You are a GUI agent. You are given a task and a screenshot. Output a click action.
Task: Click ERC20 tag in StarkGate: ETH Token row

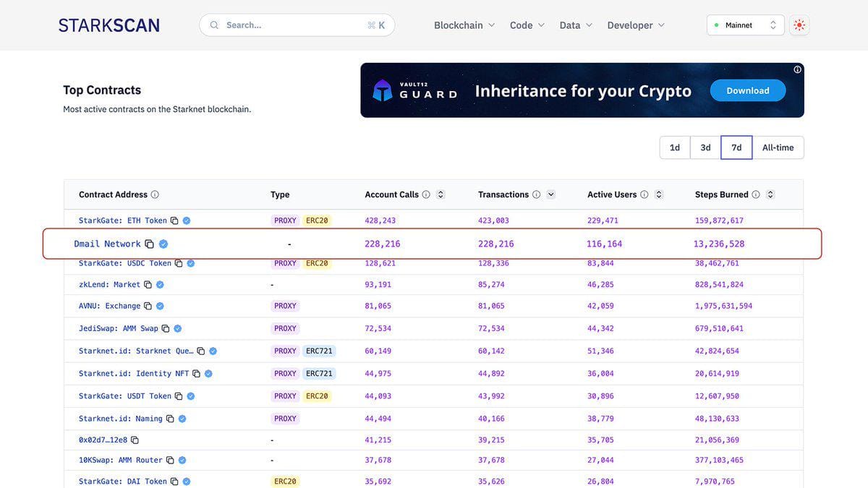pyautogui.click(x=317, y=221)
